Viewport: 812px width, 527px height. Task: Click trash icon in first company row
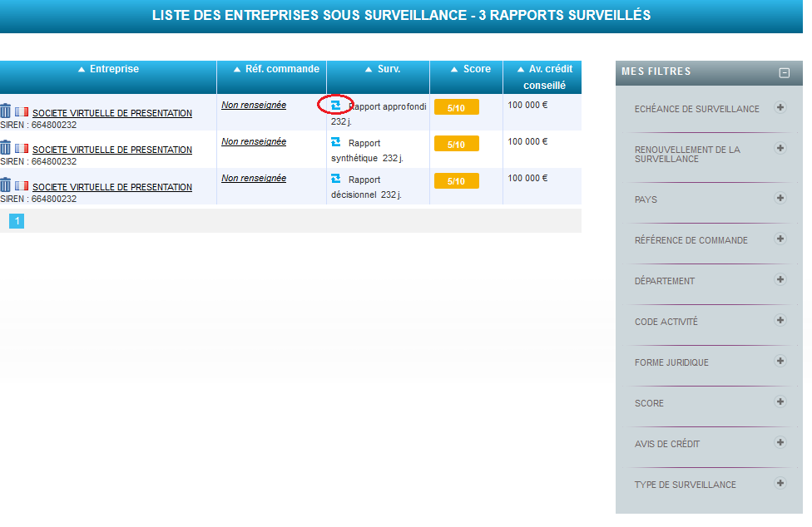coord(6,111)
